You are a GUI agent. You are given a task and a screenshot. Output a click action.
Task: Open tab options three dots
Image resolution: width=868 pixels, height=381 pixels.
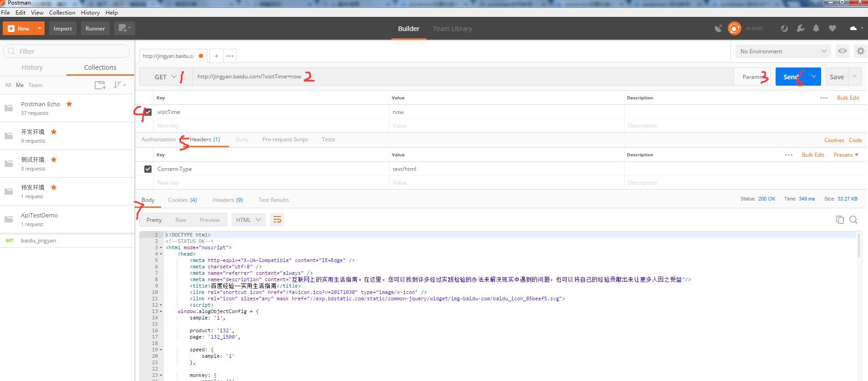coord(230,56)
